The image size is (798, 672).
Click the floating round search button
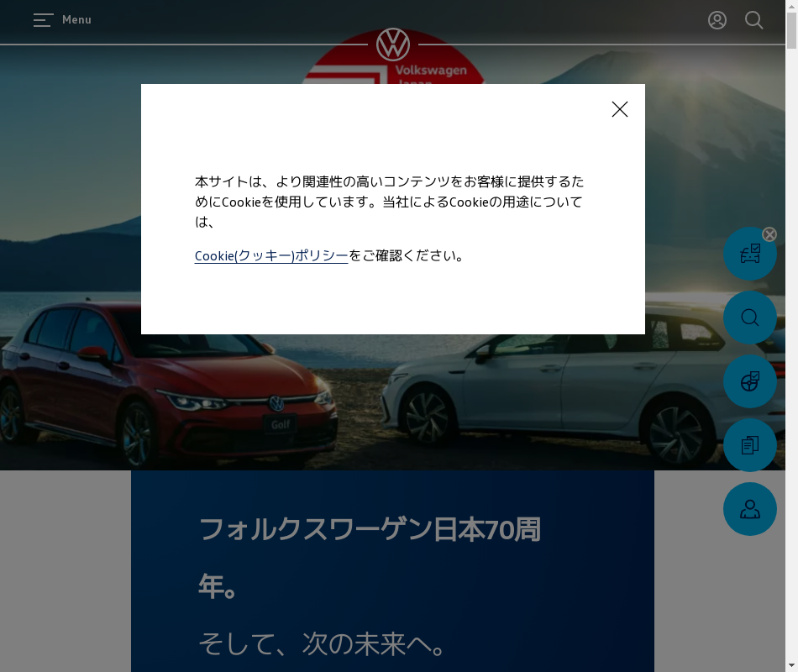(749, 318)
